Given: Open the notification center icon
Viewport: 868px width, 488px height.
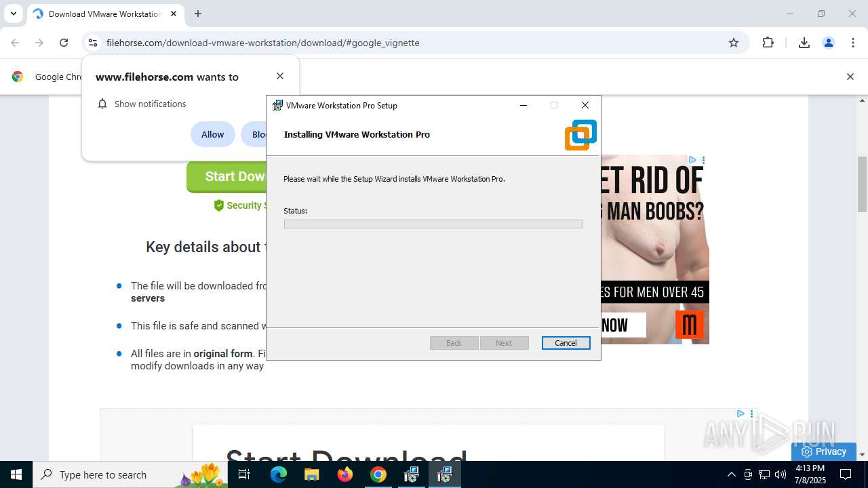Looking at the screenshot, I should [x=846, y=474].
